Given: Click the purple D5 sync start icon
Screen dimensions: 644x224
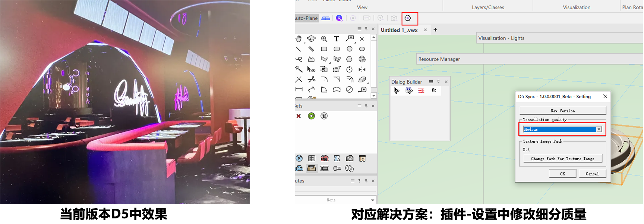Looking at the screenshot, I should (339, 18).
